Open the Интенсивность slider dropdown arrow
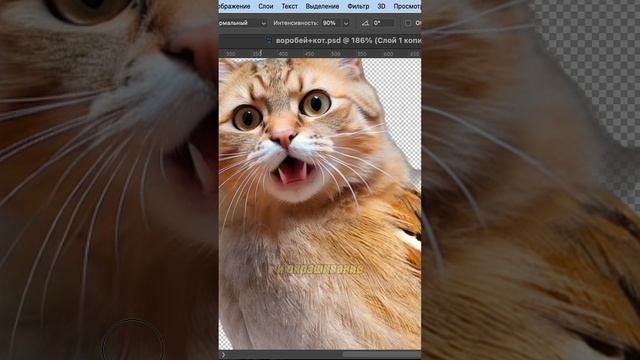The image size is (640, 360). pyautogui.click(x=346, y=24)
